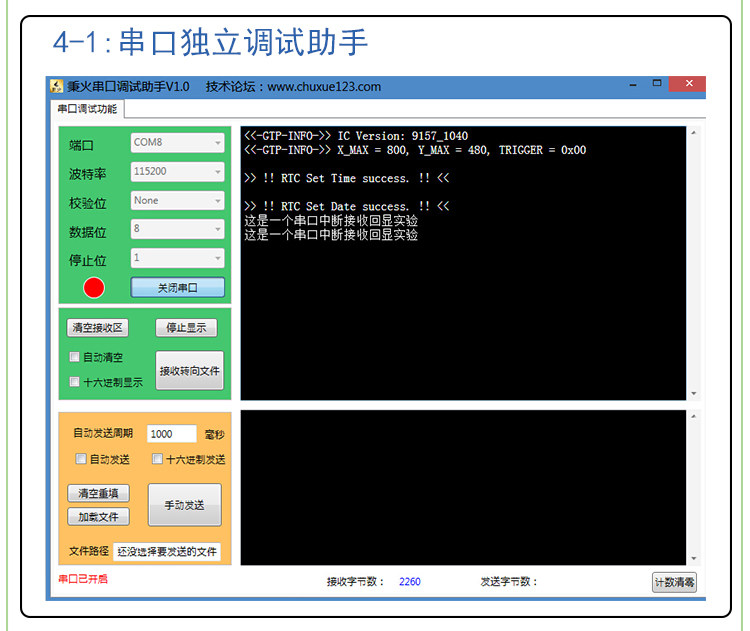Click the app logo icon in the title bar
The image size is (750, 631).
pyautogui.click(x=56, y=87)
